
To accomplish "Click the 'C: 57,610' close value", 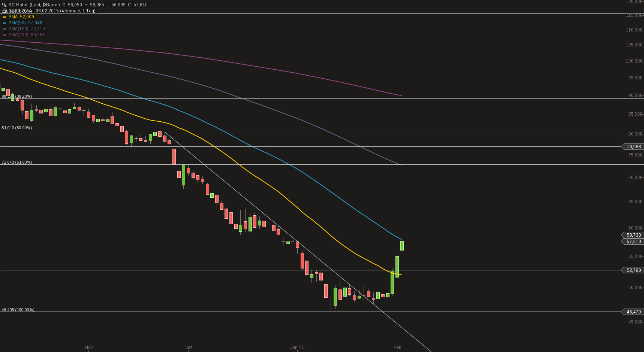I will coord(138,5).
